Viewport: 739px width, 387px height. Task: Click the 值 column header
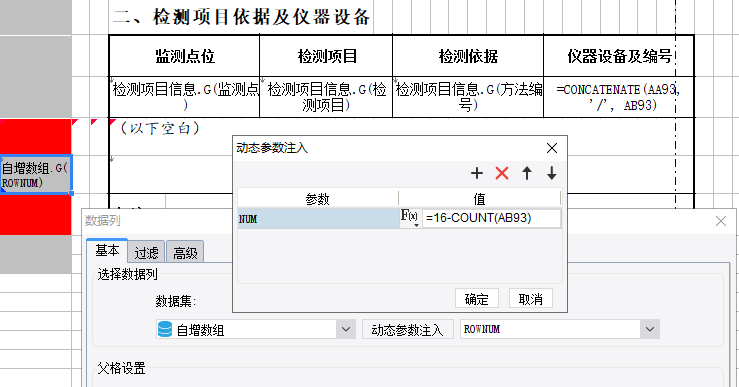click(479, 199)
